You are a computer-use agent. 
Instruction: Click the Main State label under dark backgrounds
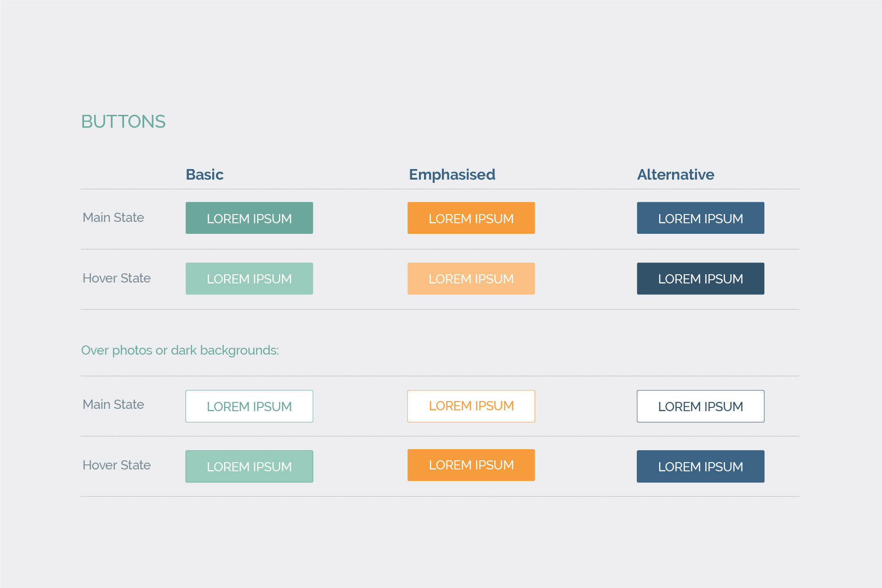point(113,405)
